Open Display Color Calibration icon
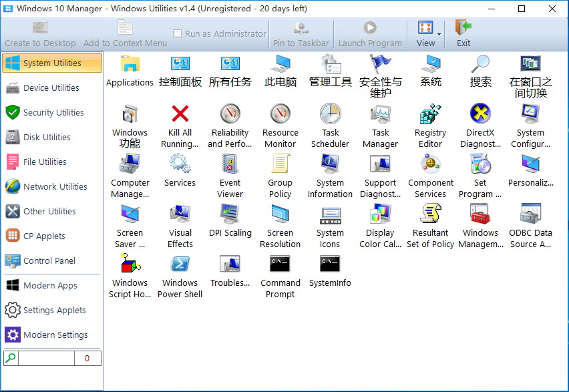Viewport: 569px width, 392px height. coord(380,214)
